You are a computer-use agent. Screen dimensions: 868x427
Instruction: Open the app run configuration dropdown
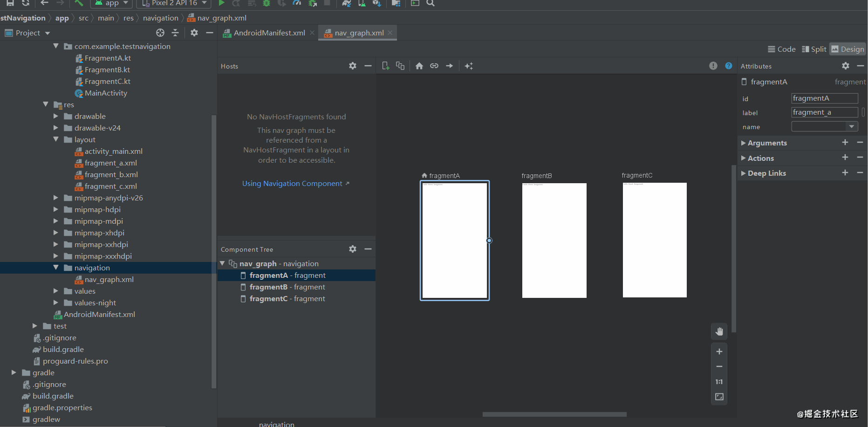[112, 3]
